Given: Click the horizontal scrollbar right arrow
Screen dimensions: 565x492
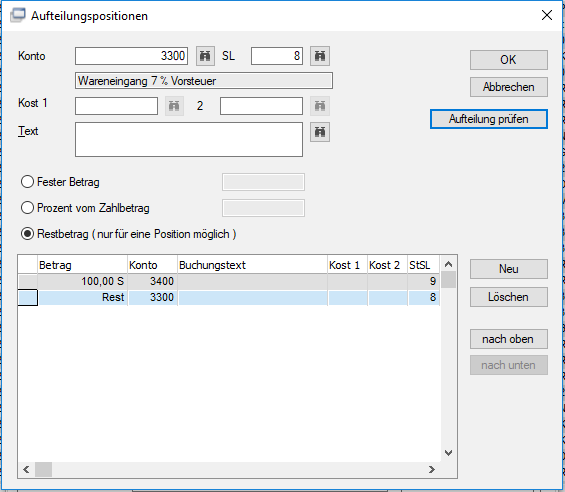Looking at the screenshot, I should 432,469.
